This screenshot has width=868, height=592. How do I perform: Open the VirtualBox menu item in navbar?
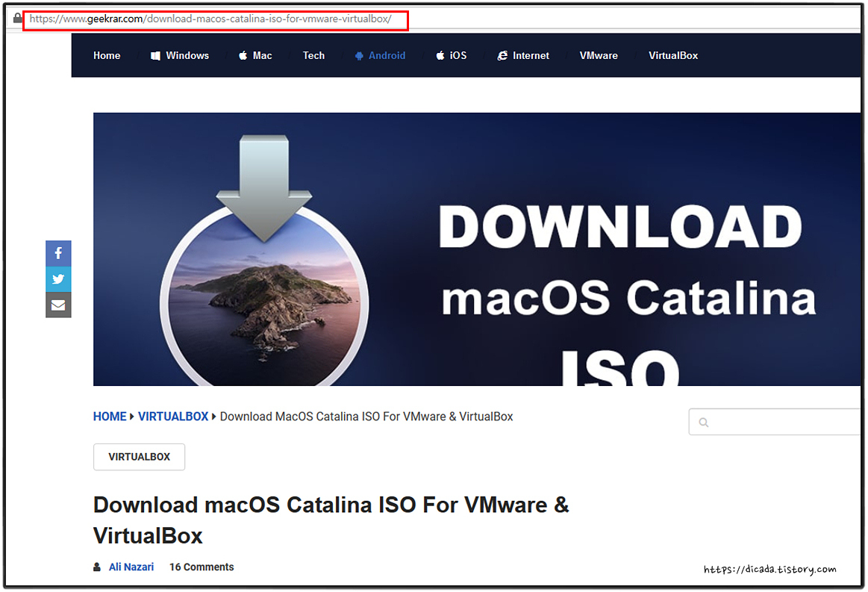[673, 55]
